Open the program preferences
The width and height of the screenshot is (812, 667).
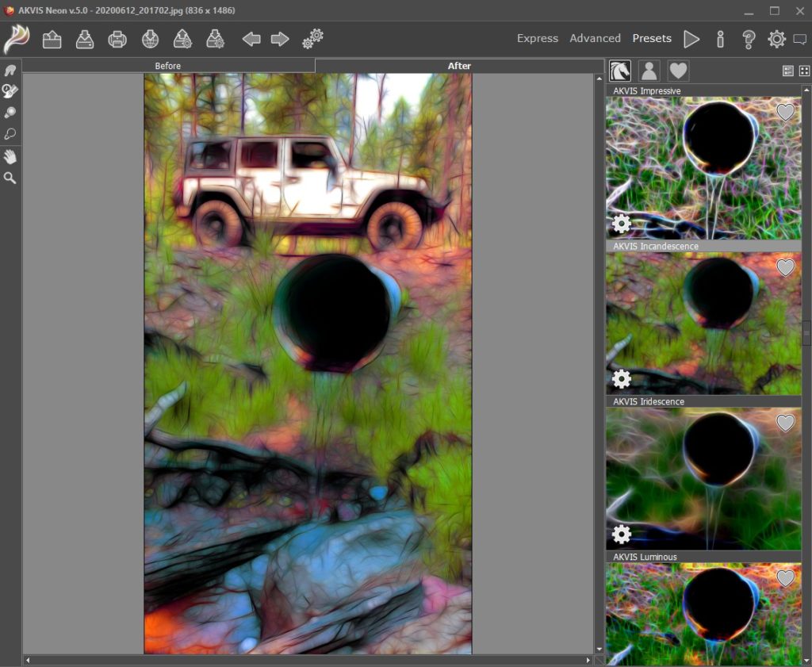coord(775,38)
